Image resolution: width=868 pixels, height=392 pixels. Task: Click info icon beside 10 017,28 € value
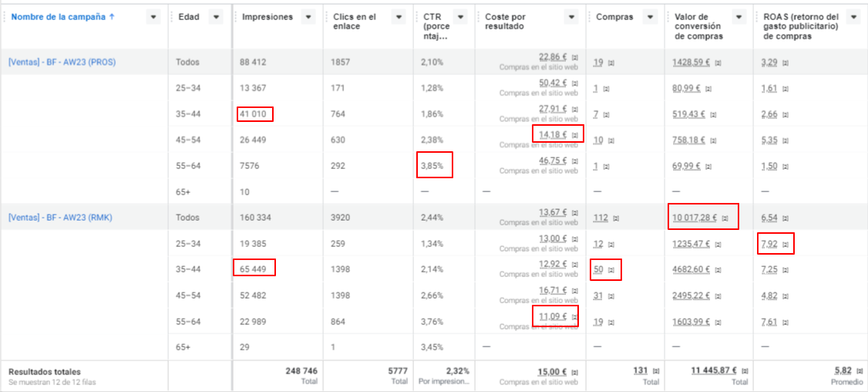coord(725,218)
